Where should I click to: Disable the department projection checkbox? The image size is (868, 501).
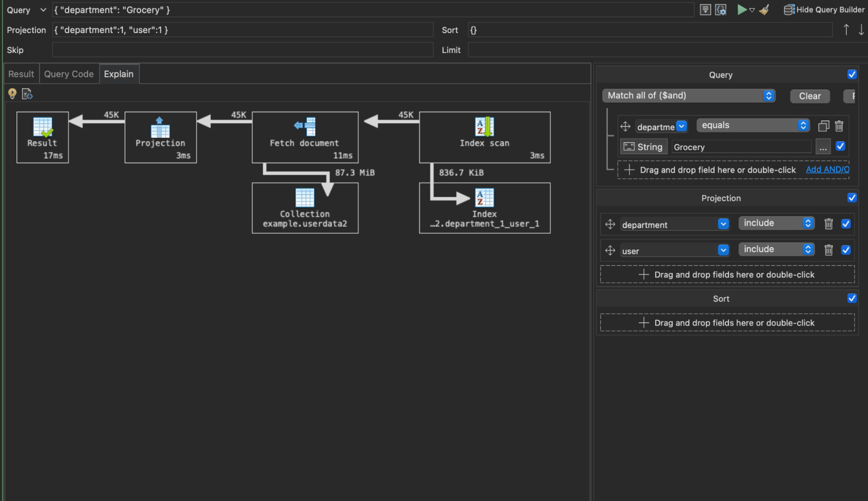846,224
